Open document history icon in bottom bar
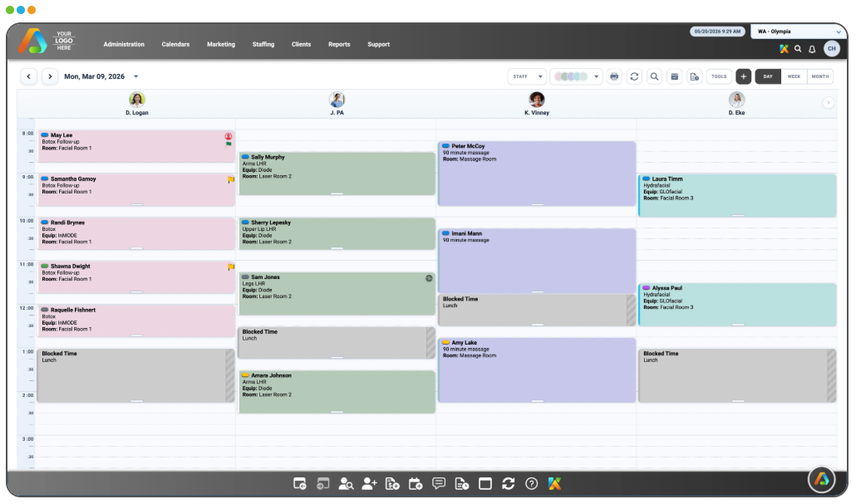The width and height of the screenshot is (856, 504). pos(462,484)
